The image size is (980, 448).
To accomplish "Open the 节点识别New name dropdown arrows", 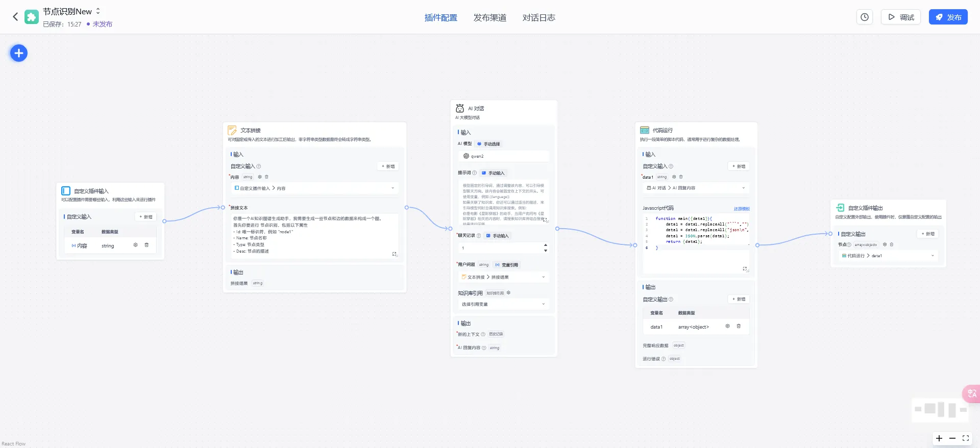I will 98,11.
